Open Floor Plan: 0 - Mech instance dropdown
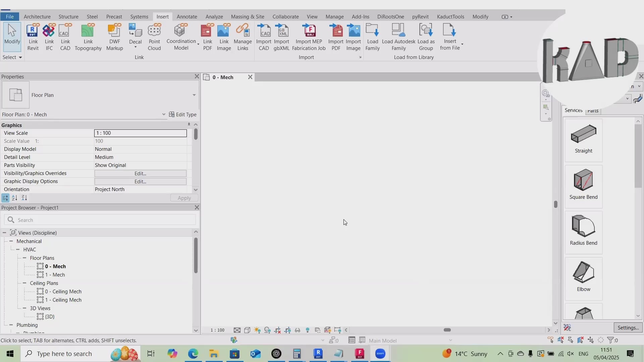 [163, 114]
